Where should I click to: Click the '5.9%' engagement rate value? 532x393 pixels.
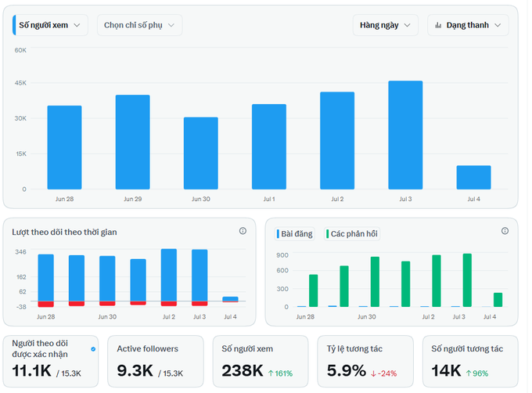(347, 370)
